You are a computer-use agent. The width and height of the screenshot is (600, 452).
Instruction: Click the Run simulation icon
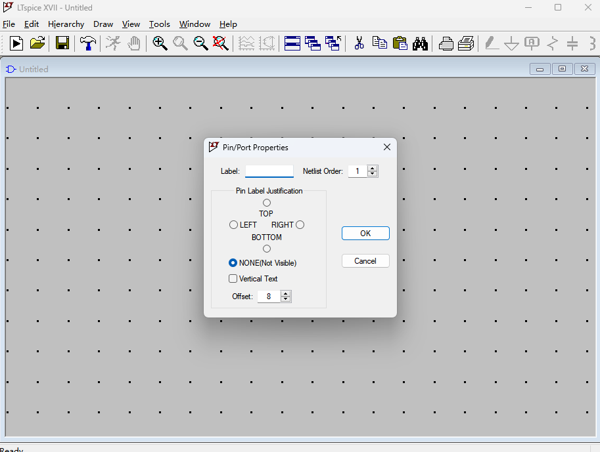pyautogui.click(x=16, y=44)
